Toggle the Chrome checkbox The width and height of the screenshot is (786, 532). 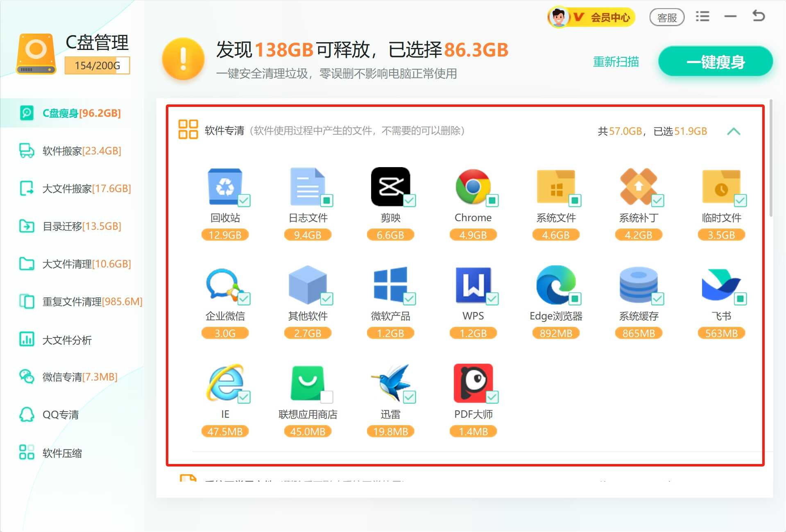pos(492,200)
